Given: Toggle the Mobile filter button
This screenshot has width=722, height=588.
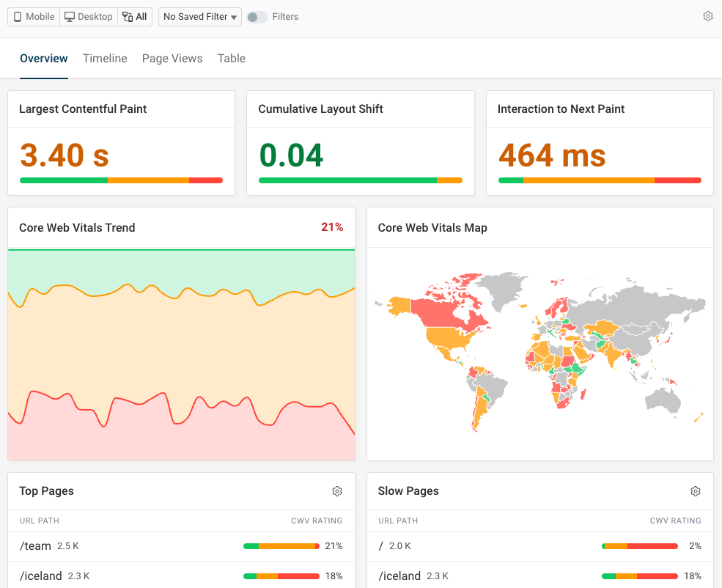Looking at the screenshot, I should pos(32,16).
